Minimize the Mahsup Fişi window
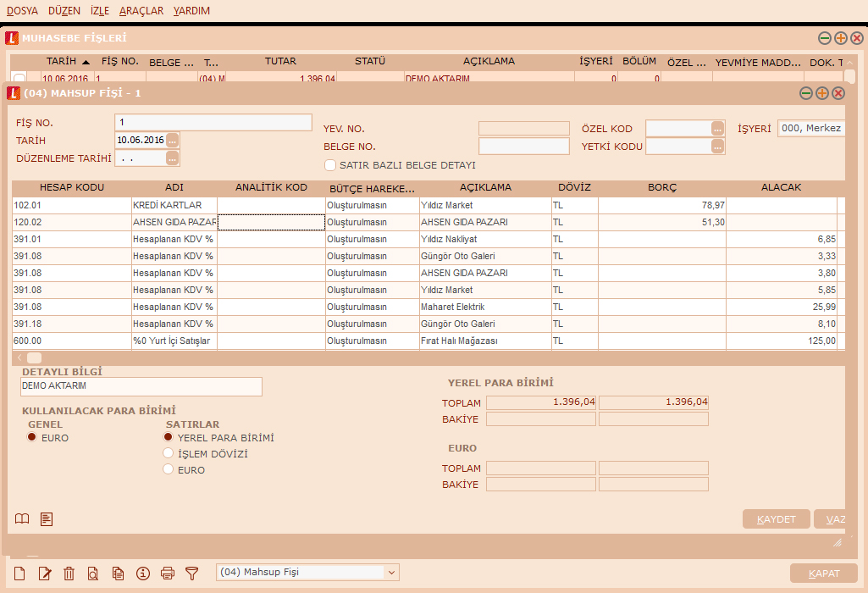 tap(806, 93)
